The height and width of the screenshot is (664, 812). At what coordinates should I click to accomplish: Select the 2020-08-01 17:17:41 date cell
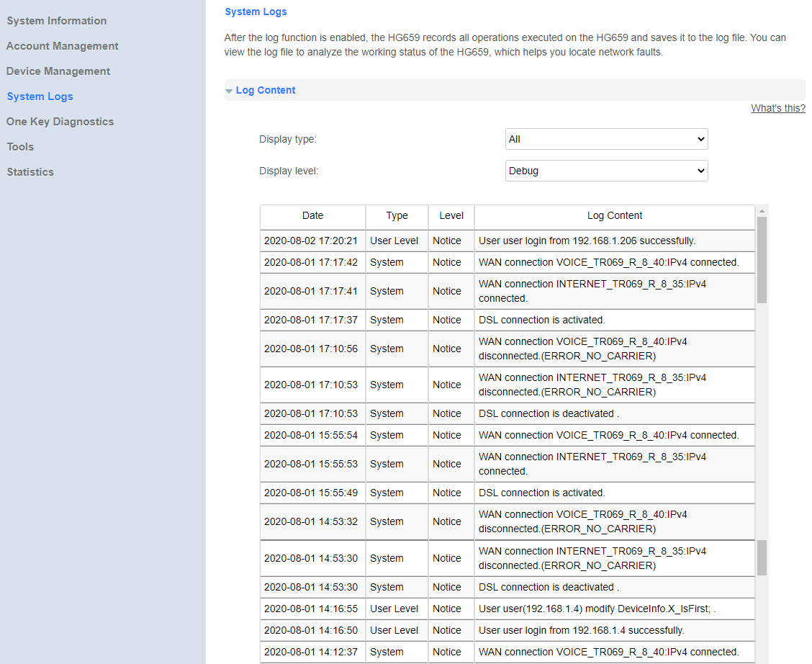click(313, 291)
